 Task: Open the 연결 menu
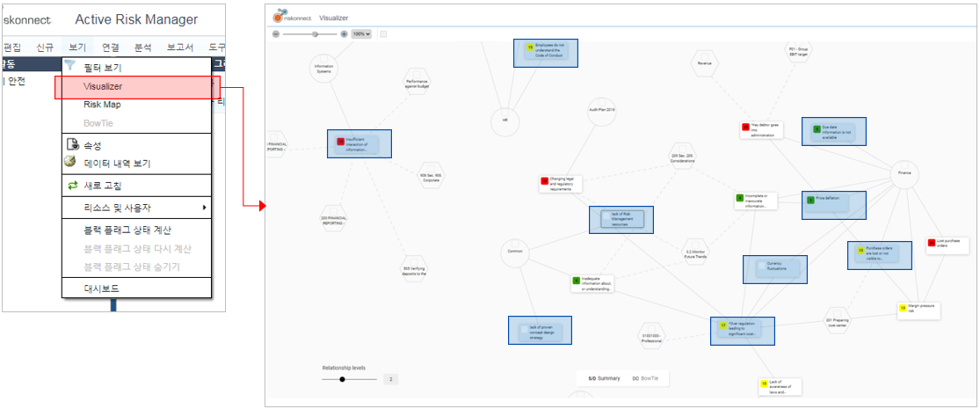click(111, 47)
